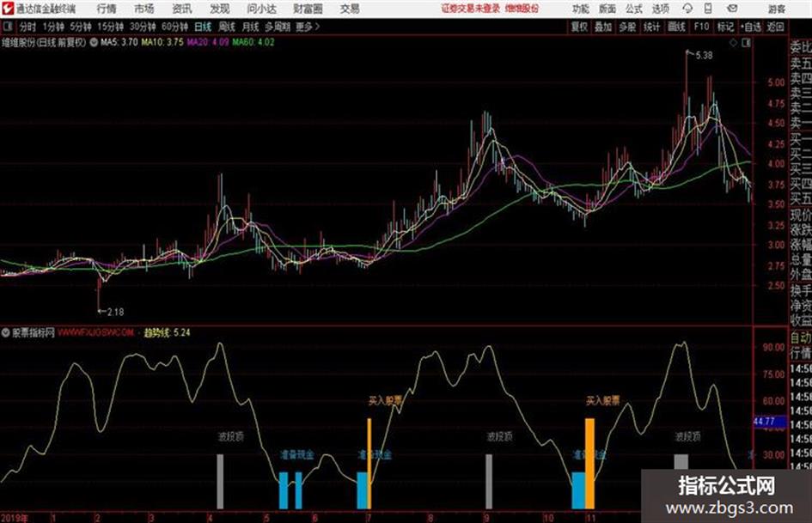The image size is (812, 523).
Task: Open the 发现 menu
Action: (220, 9)
